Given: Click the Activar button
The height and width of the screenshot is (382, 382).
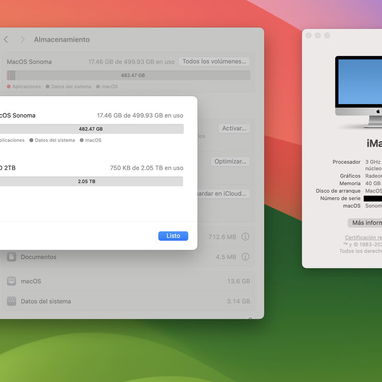Looking at the screenshot, I should click(x=234, y=128).
